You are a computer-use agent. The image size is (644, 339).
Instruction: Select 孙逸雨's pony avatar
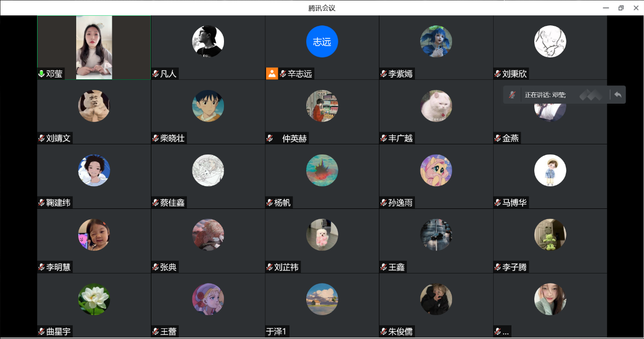(x=436, y=170)
